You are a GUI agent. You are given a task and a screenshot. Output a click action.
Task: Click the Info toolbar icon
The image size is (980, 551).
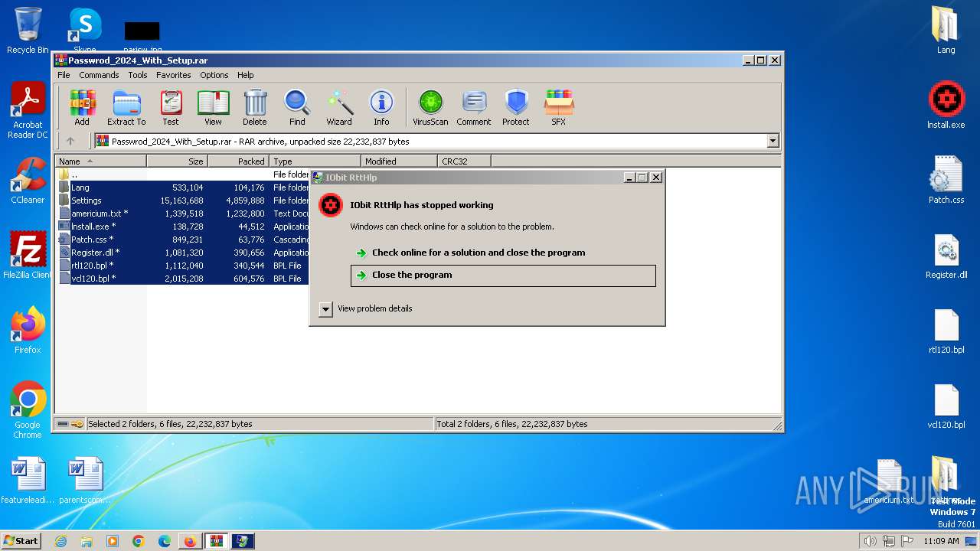pos(381,108)
